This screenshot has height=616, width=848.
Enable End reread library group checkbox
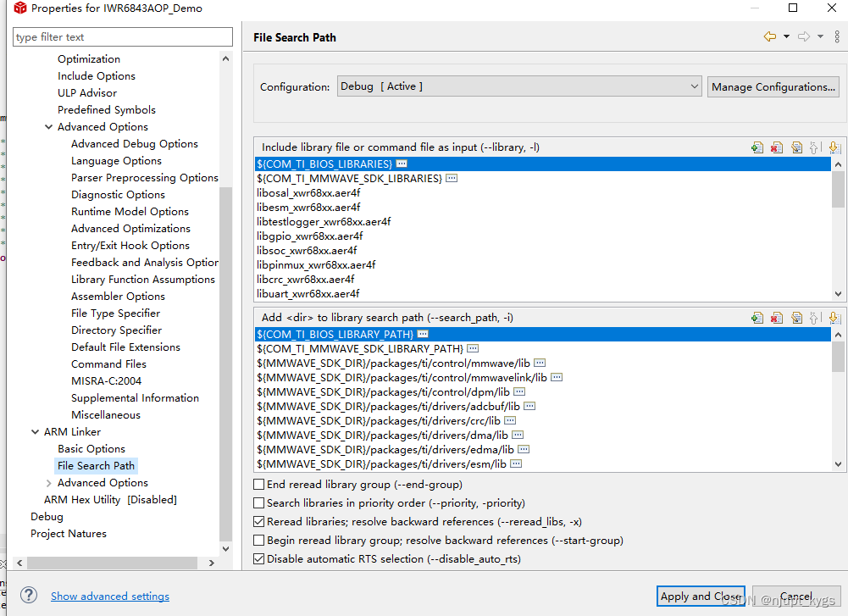click(x=259, y=484)
